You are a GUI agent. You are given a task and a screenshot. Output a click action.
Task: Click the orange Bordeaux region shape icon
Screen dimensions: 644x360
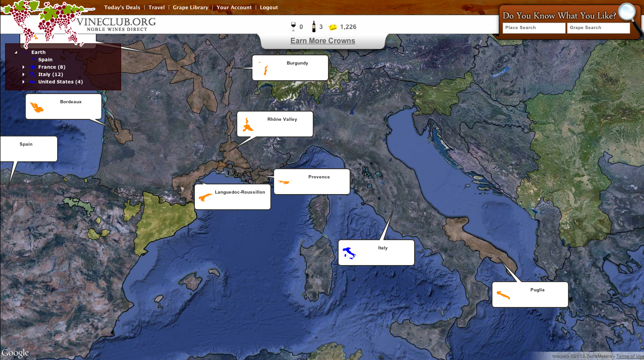37,107
